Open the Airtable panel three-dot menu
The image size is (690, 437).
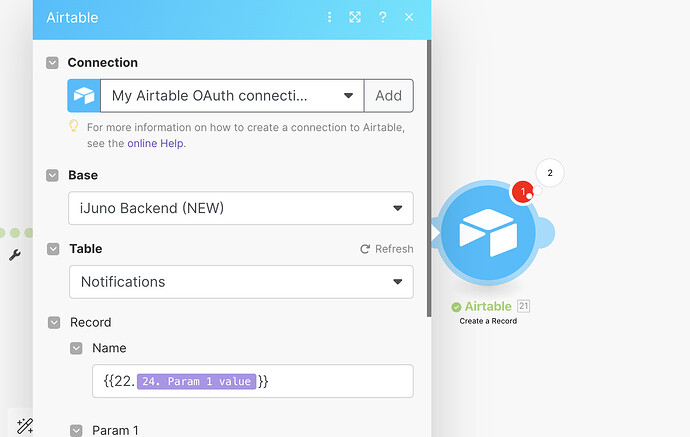click(329, 17)
